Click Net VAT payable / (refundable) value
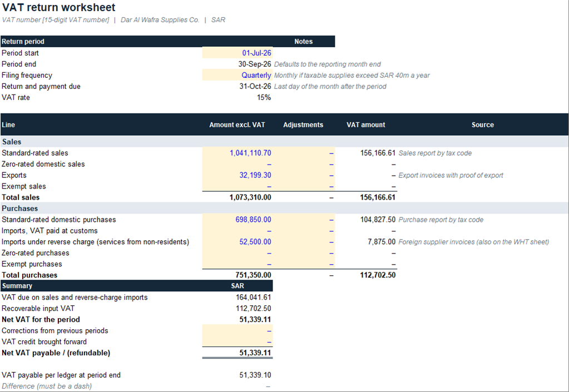569x392 pixels. [255, 353]
